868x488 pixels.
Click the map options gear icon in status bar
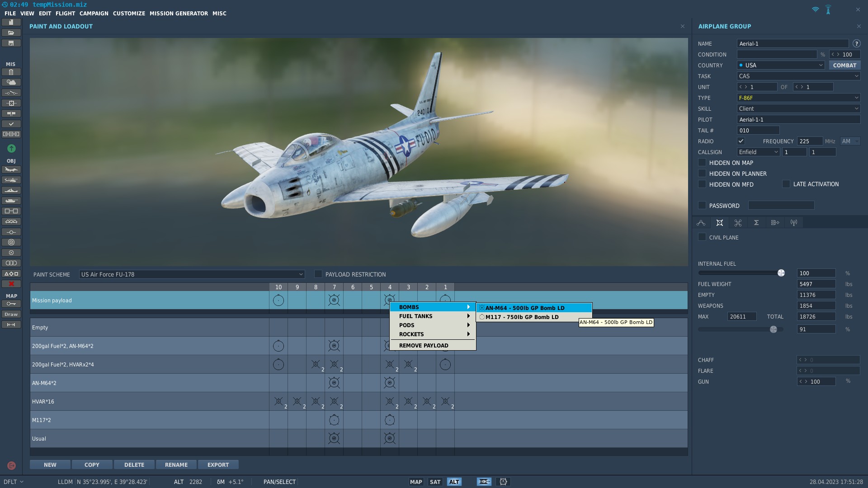click(503, 482)
